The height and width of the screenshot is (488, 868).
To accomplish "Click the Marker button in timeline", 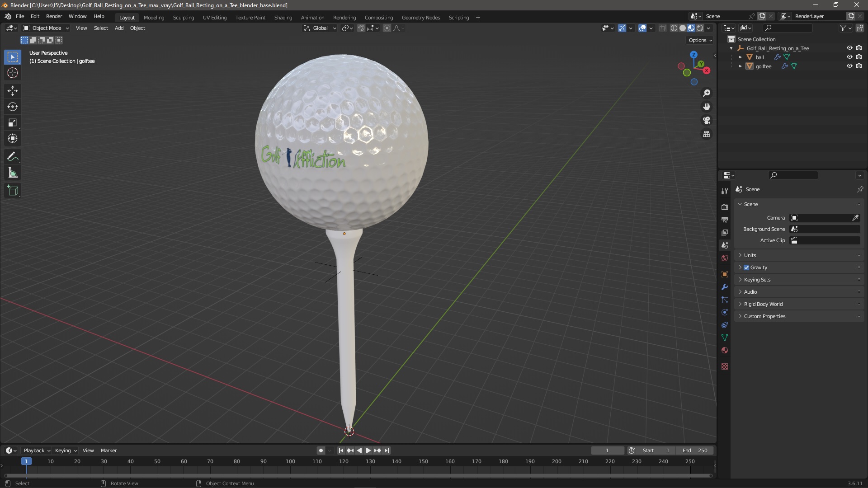I will pyautogui.click(x=108, y=450).
